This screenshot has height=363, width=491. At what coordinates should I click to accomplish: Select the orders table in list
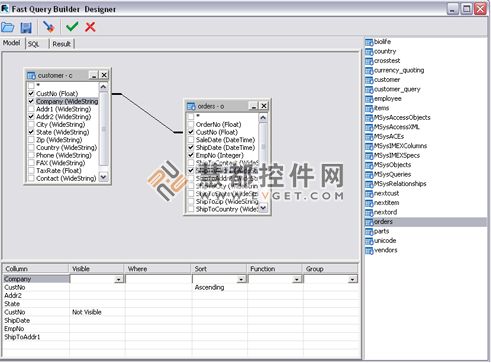pos(426,222)
